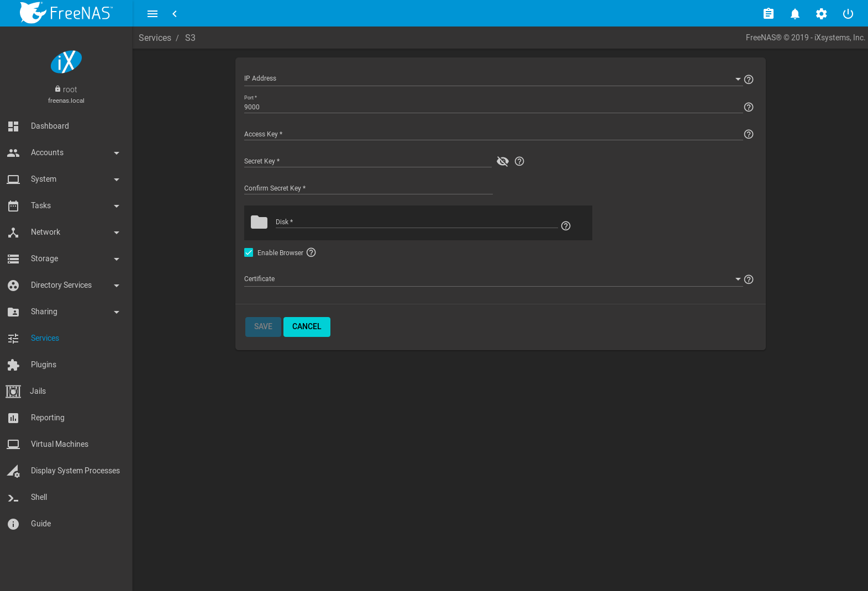Viewport: 868px width, 591px height.
Task: Show help for the Port field
Action: click(748, 107)
